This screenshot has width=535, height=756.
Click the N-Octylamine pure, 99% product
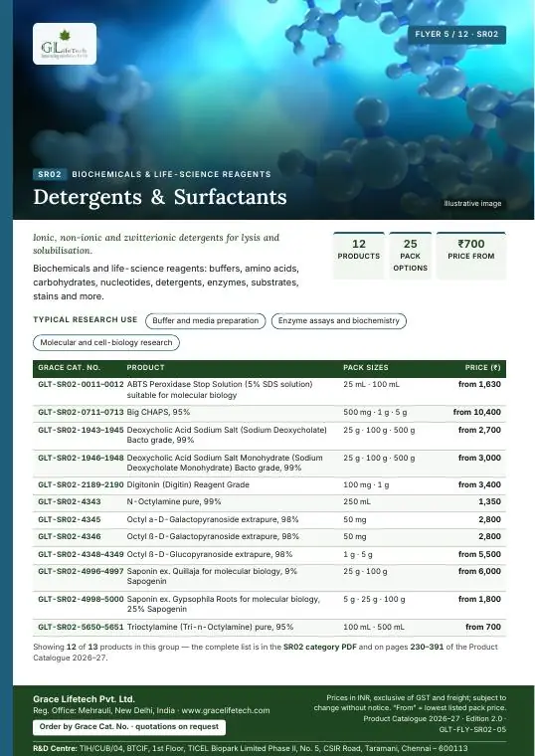[174, 502]
